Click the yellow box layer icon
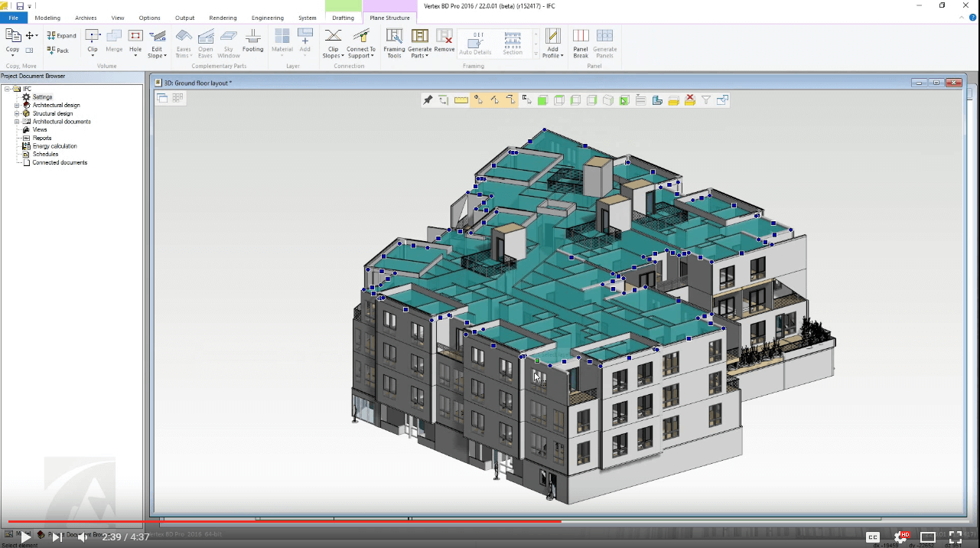 click(x=673, y=100)
